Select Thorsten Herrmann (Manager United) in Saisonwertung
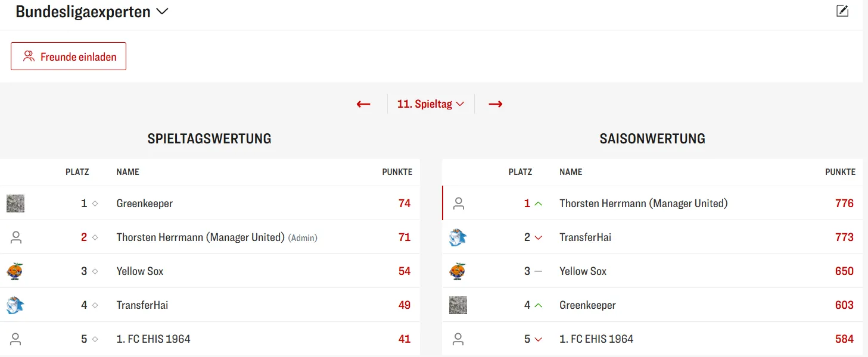Viewport: 868px width, 357px height. [x=643, y=203]
